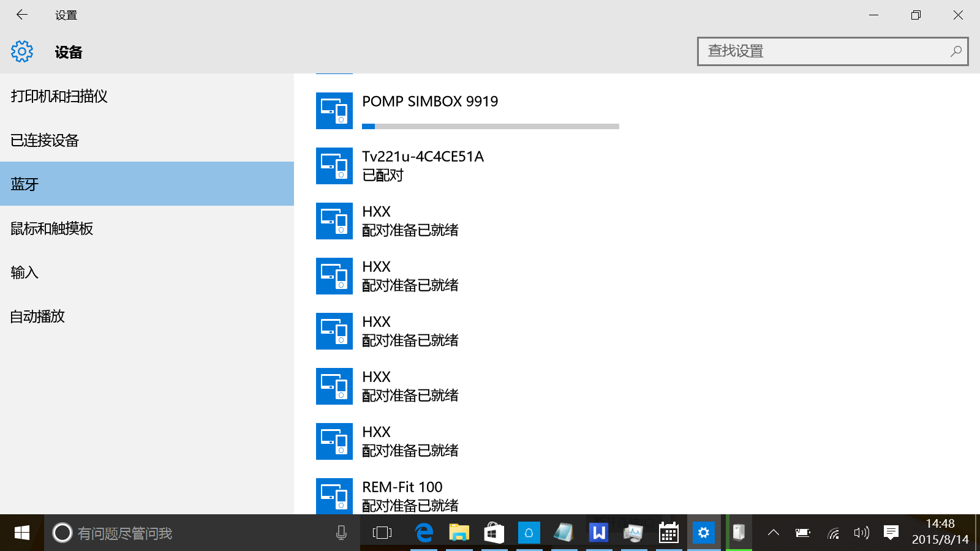
Task: Select 已连接设备 in the sidebar
Action: [45, 140]
